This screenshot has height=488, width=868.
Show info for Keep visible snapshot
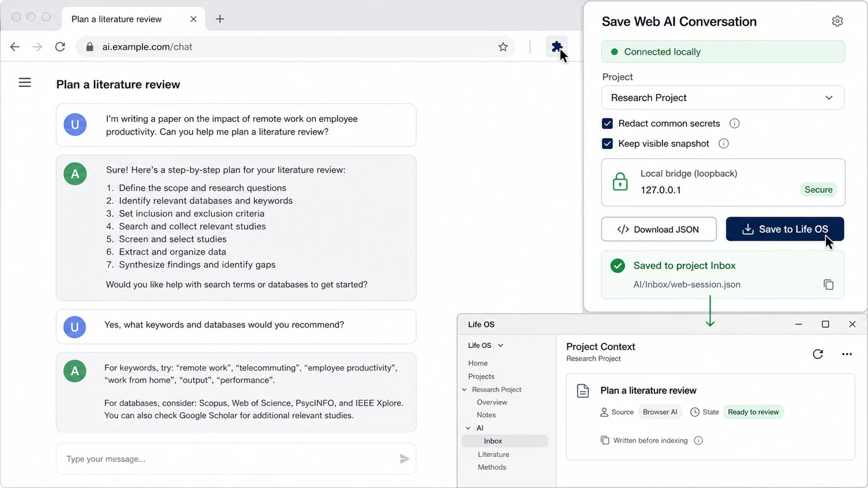coord(724,143)
